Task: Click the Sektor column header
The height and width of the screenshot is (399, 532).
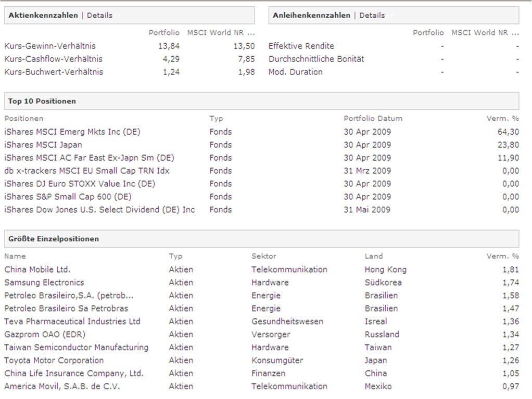Action: click(263, 256)
